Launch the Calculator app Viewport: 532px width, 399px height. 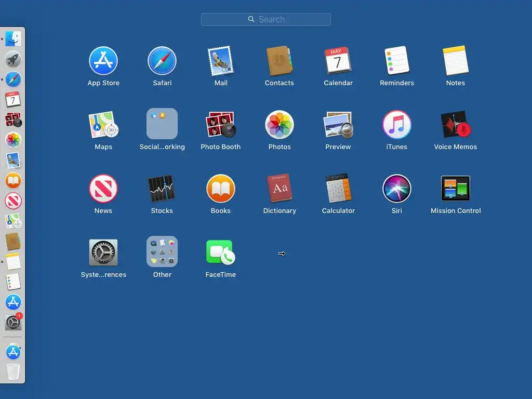click(338, 189)
